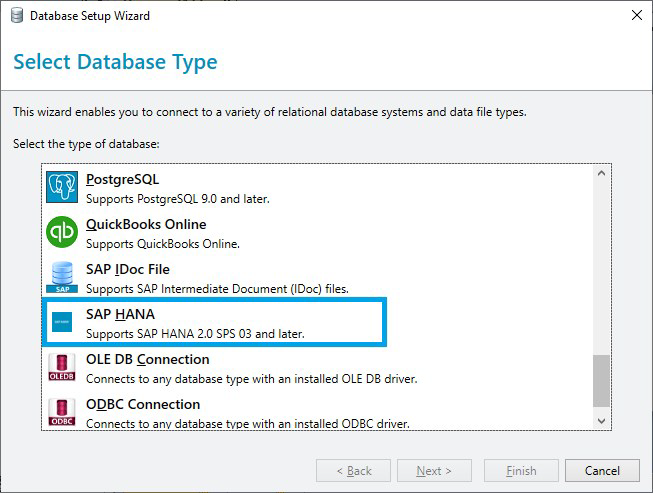The height and width of the screenshot is (493, 653).
Task: Close the Database Setup Wizard window
Action: pyautogui.click(x=636, y=15)
